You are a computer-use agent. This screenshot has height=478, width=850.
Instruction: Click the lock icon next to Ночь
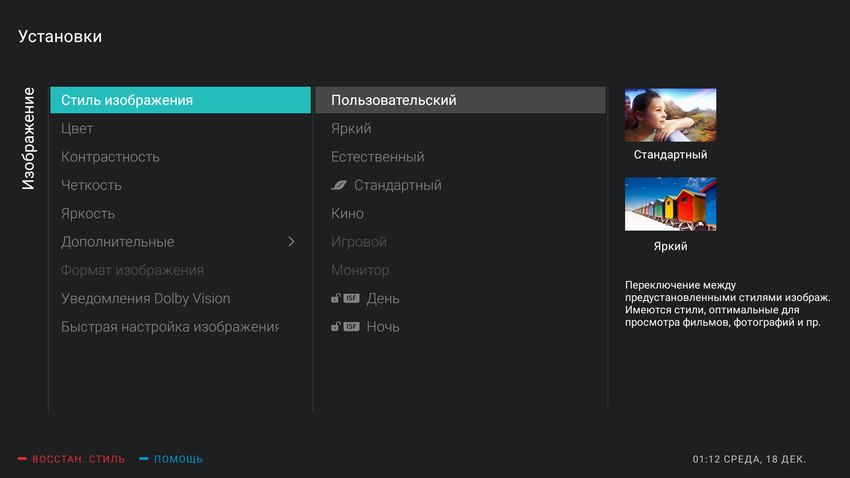(336, 327)
